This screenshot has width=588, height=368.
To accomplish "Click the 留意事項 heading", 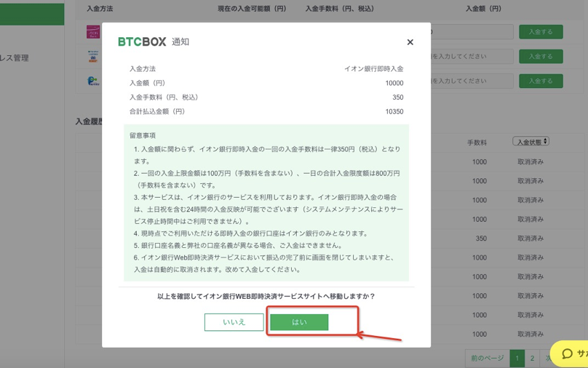I will pos(143,136).
